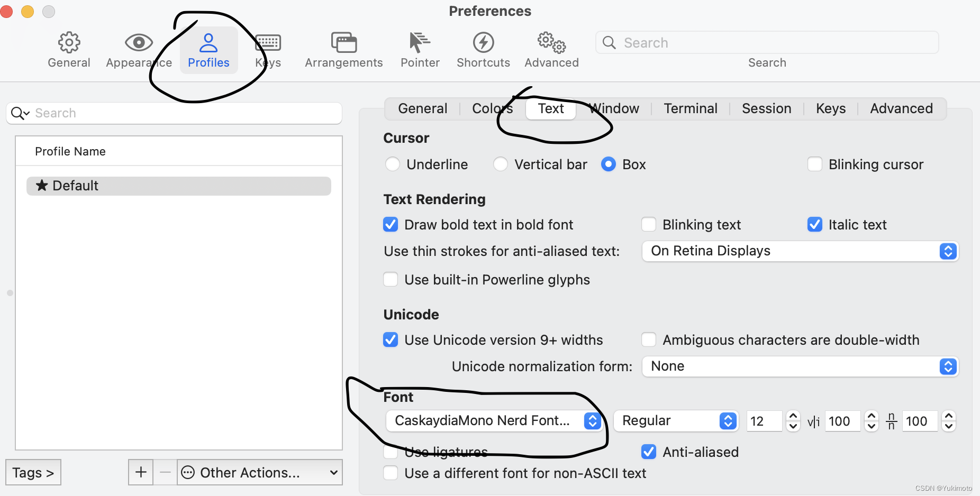Enable built-in Powerline glyphs

point(391,279)
